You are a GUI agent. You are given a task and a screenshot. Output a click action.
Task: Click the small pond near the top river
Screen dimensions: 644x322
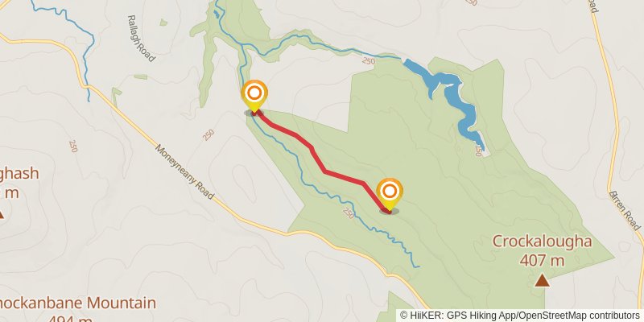(216, 14)
